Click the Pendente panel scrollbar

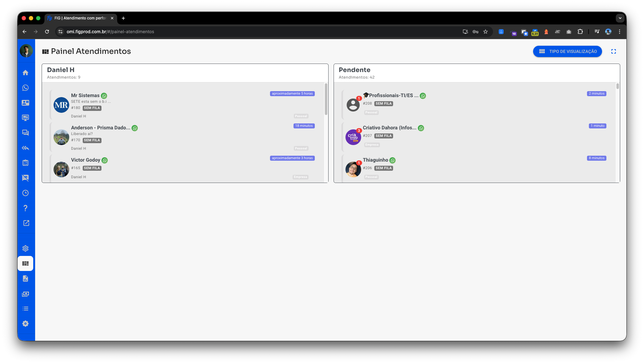[x=617, y=86]
